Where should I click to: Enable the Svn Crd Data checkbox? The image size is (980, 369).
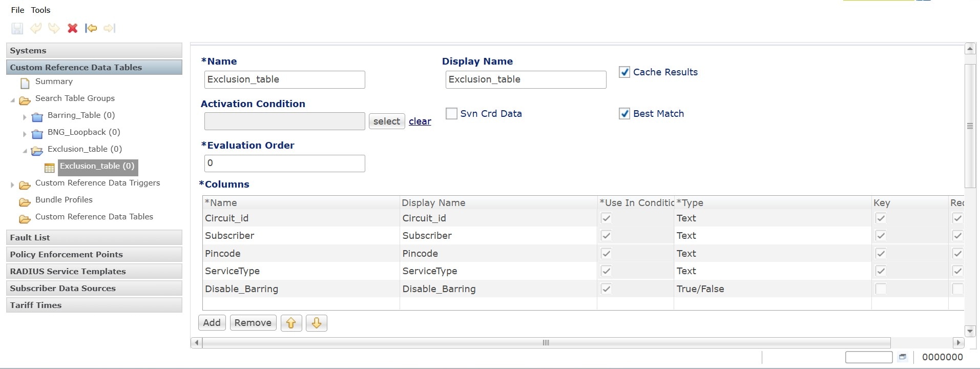(x=451, y=114)
